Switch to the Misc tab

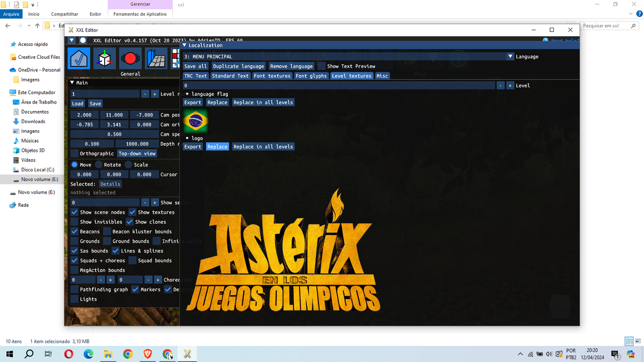click(x=382, y=76)
